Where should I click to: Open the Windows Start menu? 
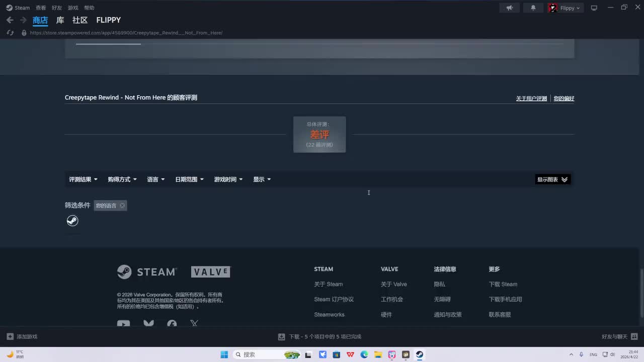click(x=224, y=354)
